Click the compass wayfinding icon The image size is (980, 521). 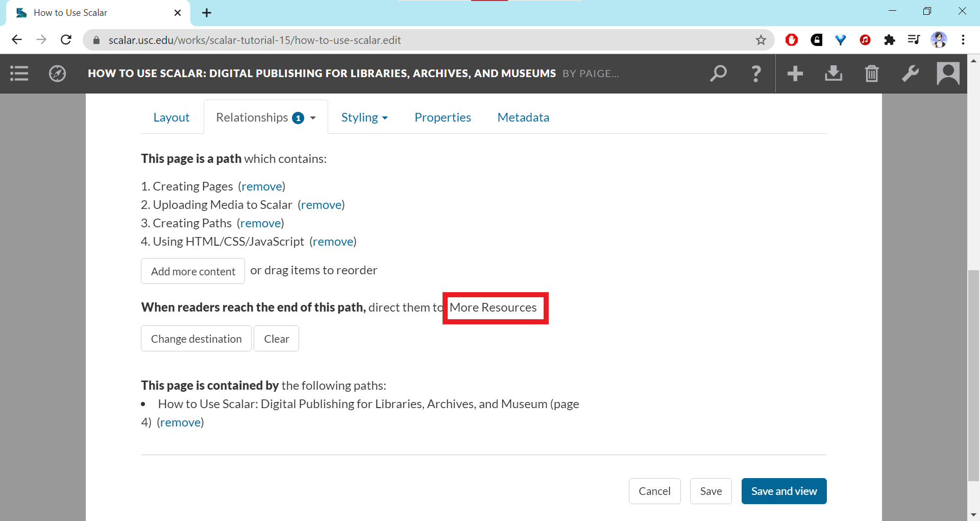[x=57, y=74]
